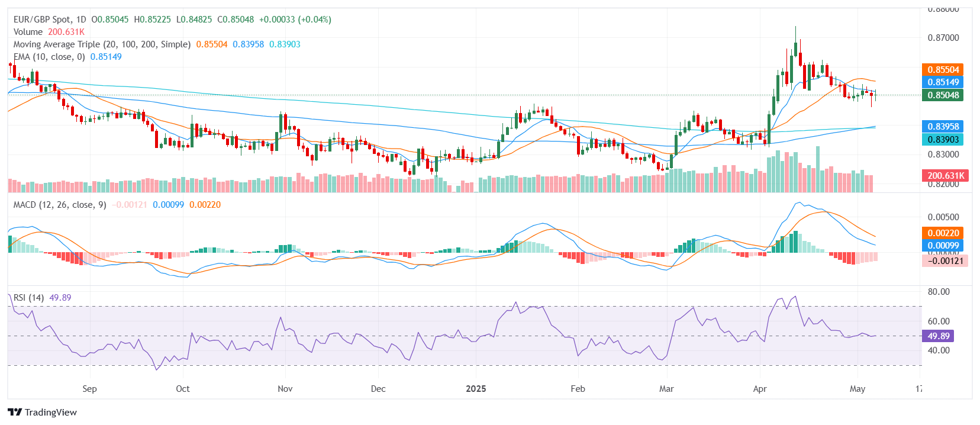Select the green 0.85048 current price tag
This screenshot has height=425, width=980.
[943, 95]
